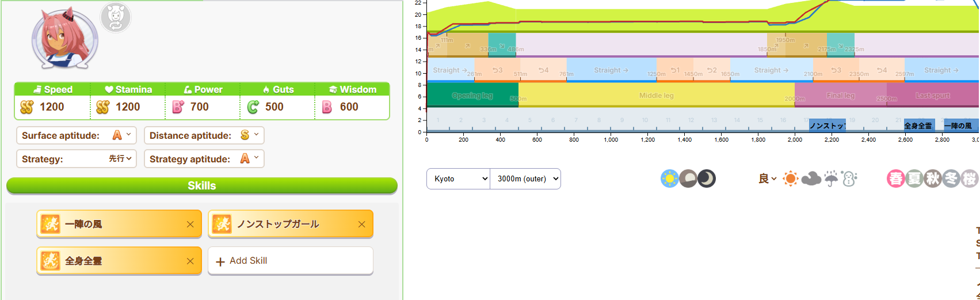Click the ノンストップガール skill icon
This screenshot has width=980, height=300.
(222, 224)
